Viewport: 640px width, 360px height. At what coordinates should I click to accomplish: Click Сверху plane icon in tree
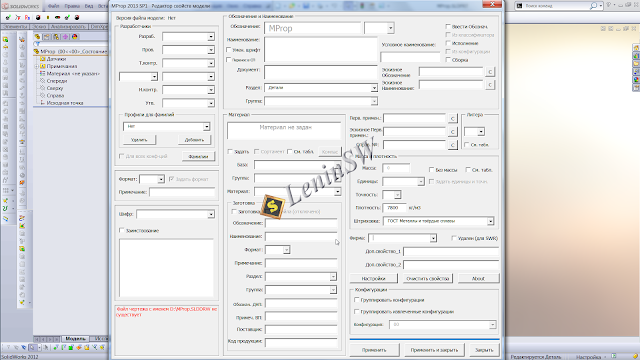click(x=42, y=88)
